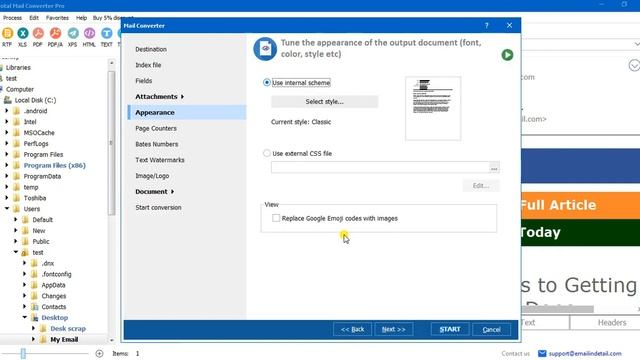Open the dialog help question mark
Viewport: 640px width, 360px height.
pyautogui.click(x=487, y=25)
